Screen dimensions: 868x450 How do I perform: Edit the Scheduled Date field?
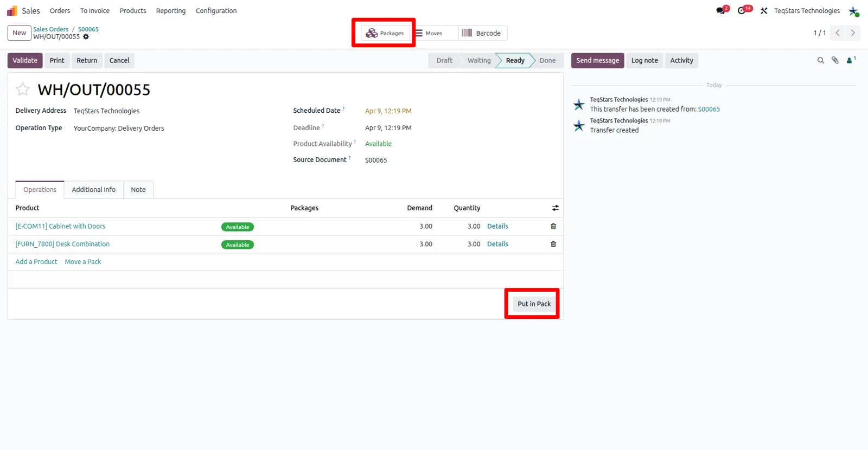pyautogui.click(x=388, y=111)
